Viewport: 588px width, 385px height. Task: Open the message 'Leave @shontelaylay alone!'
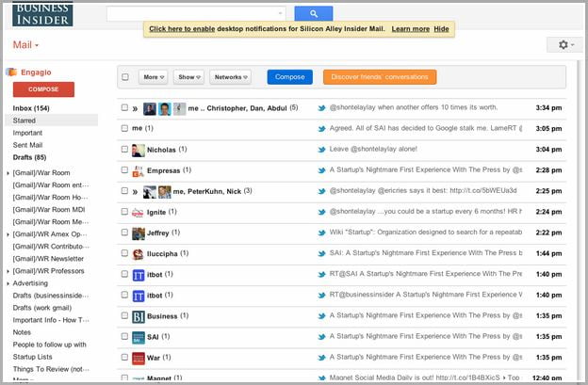tap(373, 149)
